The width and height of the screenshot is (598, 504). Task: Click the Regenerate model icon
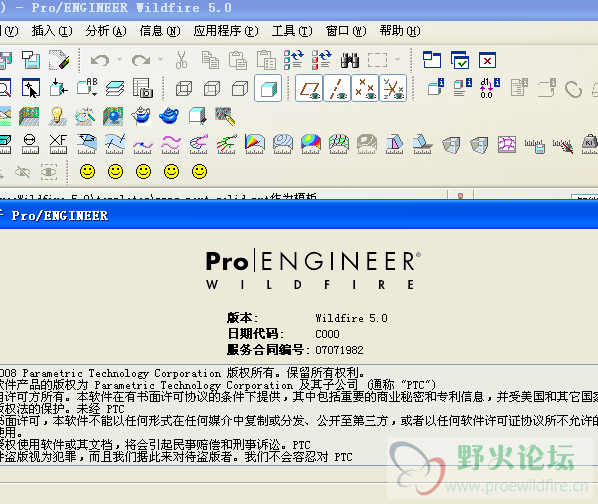pyautogui.click(x=294, y=60)
